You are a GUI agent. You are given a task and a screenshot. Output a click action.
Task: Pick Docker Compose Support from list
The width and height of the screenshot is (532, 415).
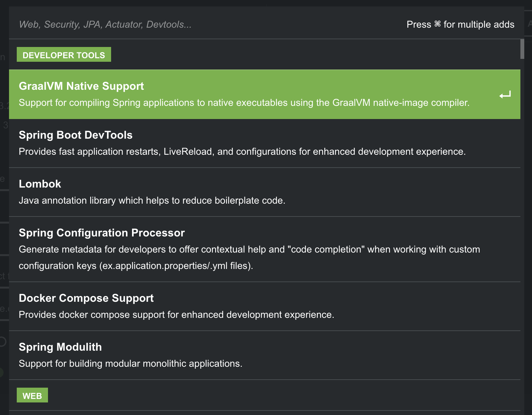click(86, 298)
